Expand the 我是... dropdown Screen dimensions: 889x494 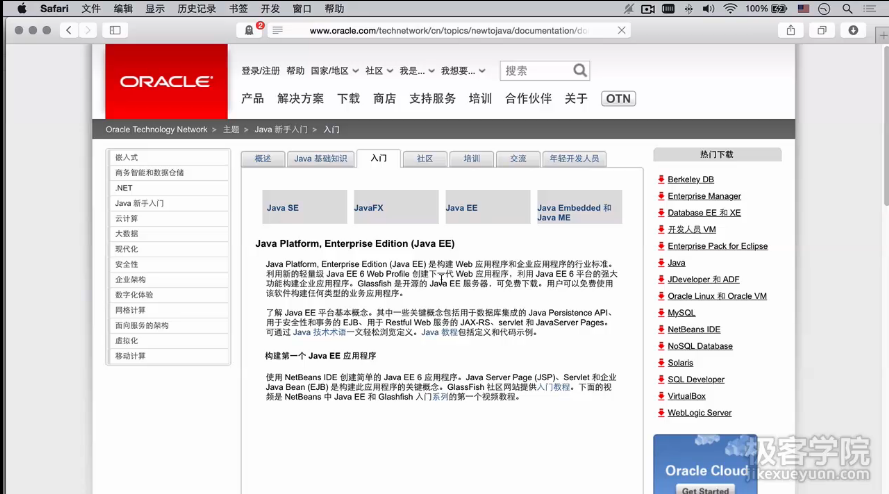point(417,71)
